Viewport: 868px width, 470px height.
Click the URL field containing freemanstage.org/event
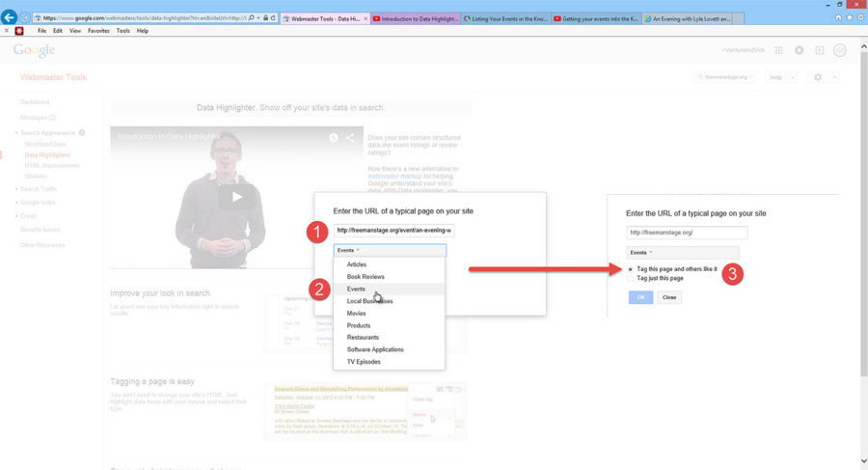(x=394, y=231)
